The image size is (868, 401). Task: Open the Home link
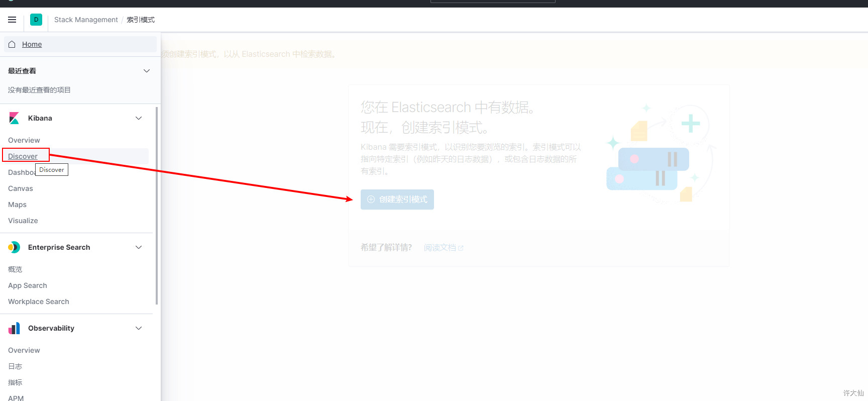click(x=32, y=44)
